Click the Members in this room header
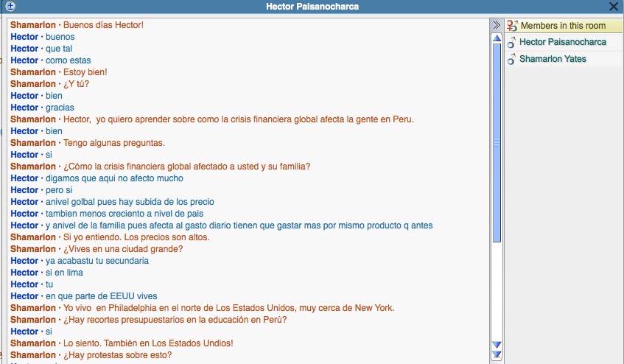Viewport: 624px width, 364px height. point(563,26)
